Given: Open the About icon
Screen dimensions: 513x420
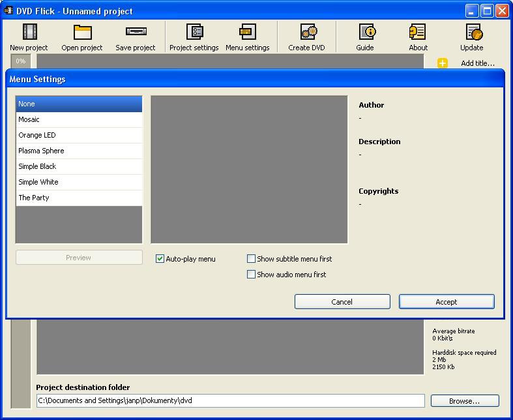Looking at the screenshot, I should click(x=417, y=32).
